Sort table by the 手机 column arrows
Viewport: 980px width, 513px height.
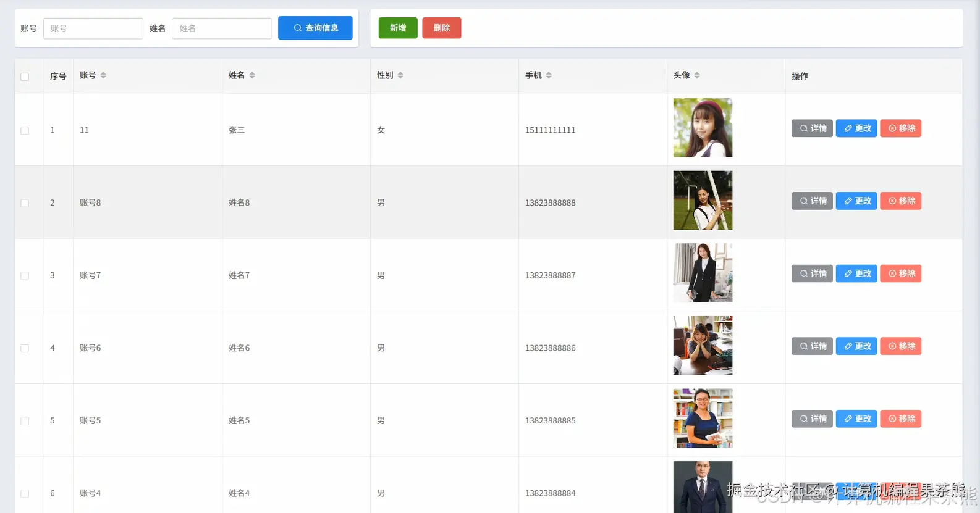click(x=549, y=75)
